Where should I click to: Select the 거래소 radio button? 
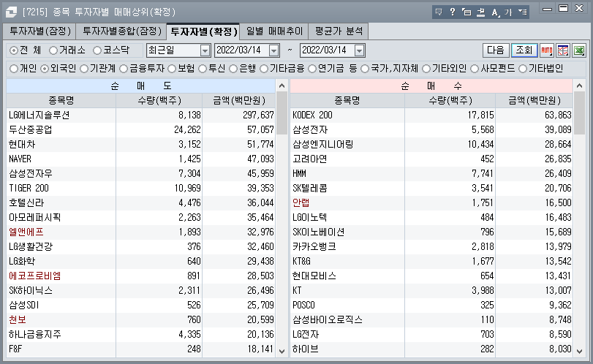pyautogui.click(x=53, y=50)
